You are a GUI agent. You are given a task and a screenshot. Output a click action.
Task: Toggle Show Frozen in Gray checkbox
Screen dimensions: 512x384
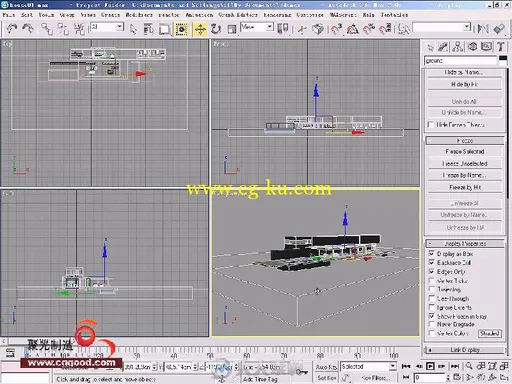pyautogui.click(x=432, y=316)
